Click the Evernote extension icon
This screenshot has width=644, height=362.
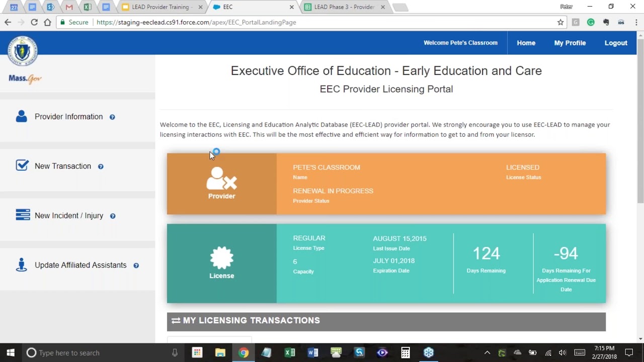pyautogui.click(x=606, y=22)
